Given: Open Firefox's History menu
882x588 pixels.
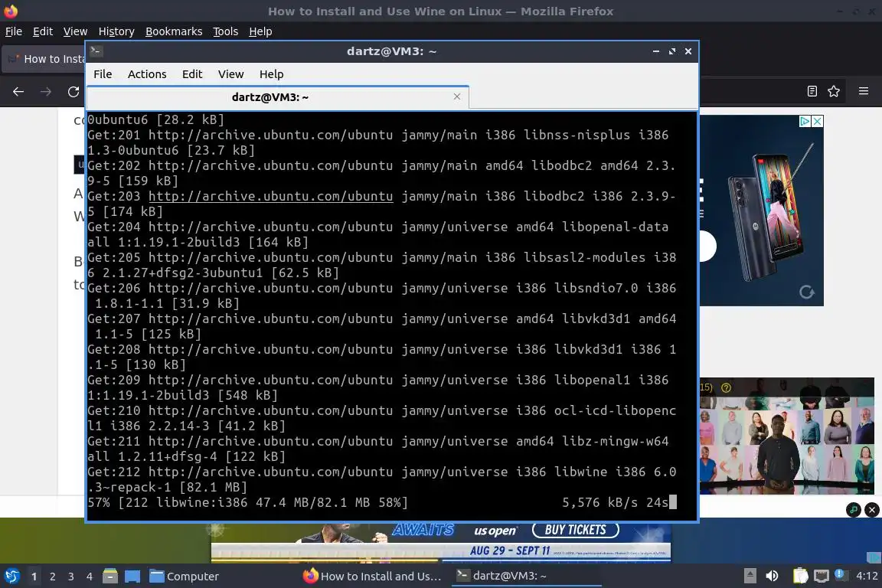Looking at the screenshot, I should 116,31.
